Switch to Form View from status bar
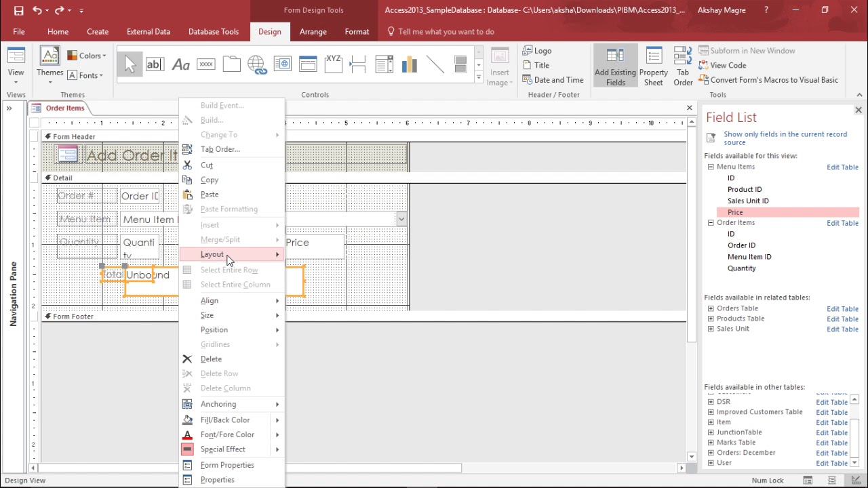The width and height of the screenshot is (868, 488). point(808,481)
